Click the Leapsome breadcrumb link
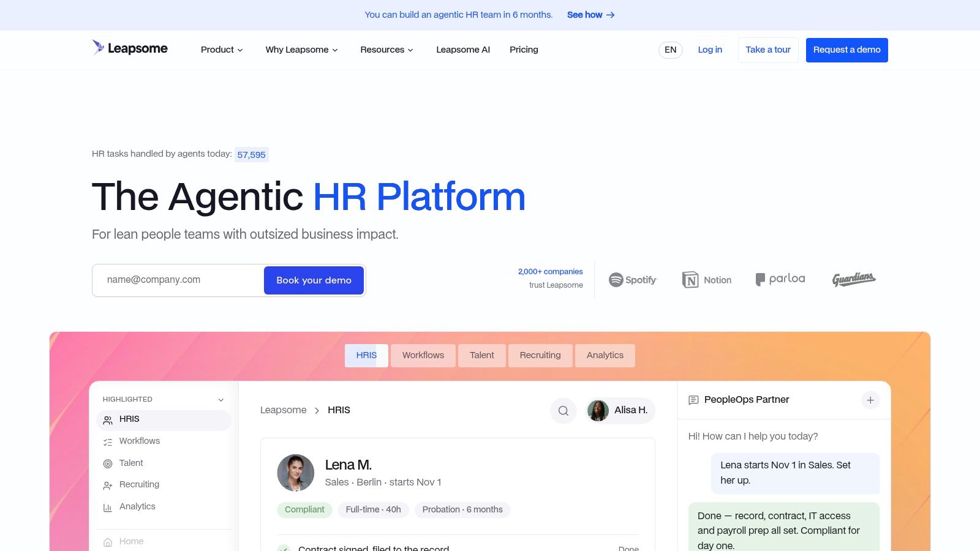This screenshot has height=551, width=980. [283, 410]
